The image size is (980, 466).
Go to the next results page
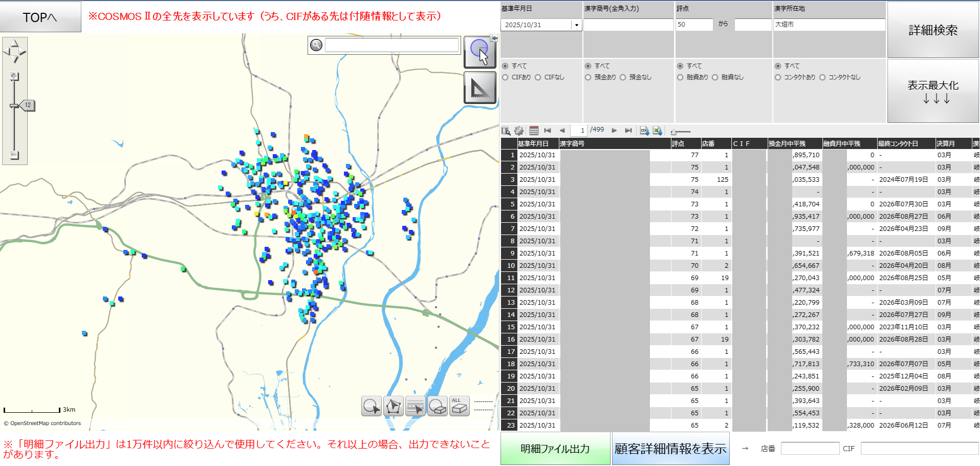pos(614,131)
